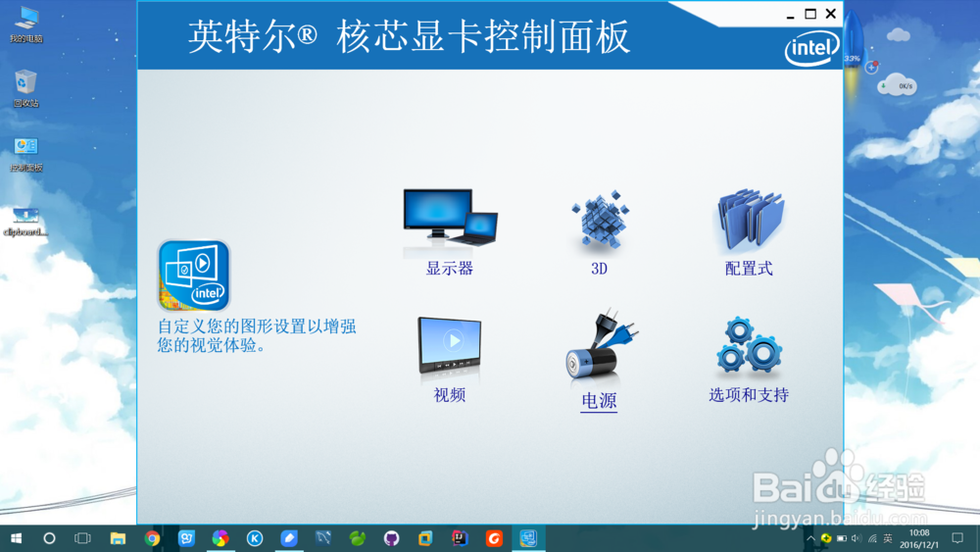Click Intel graphics panel taskbar button

[528, 538]
